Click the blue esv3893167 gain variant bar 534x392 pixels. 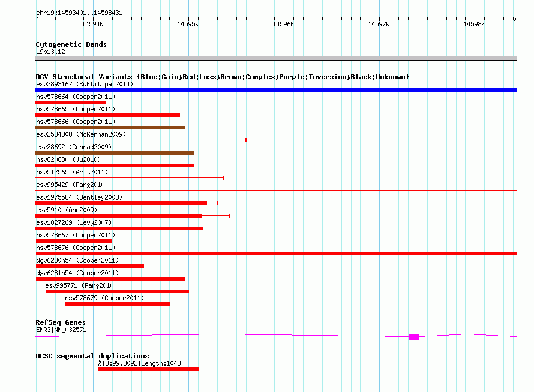click(x=276, y=90)
